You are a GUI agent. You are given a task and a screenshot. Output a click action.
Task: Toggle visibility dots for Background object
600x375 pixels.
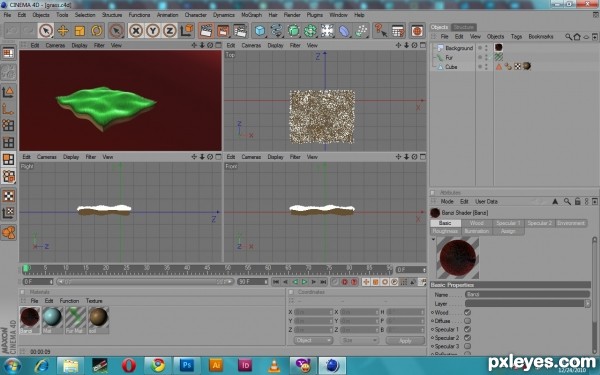point(486,48)
